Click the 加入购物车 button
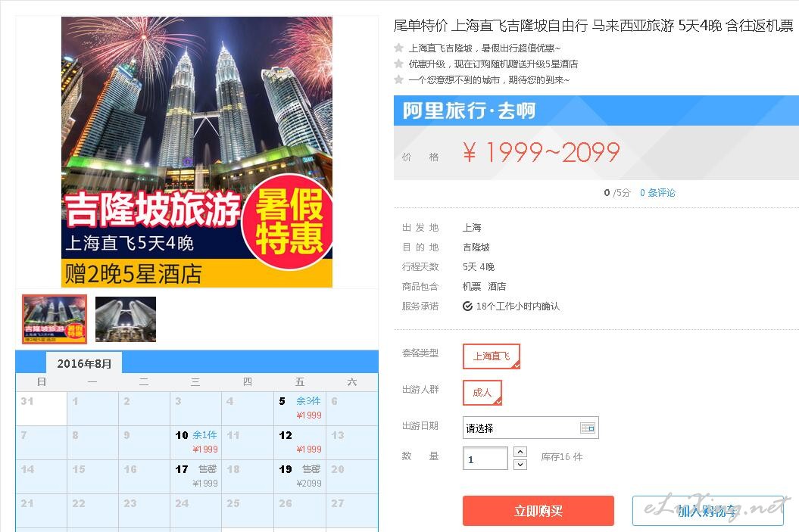The width and height of the screenshot is (799, 532). tap(708, 511)
